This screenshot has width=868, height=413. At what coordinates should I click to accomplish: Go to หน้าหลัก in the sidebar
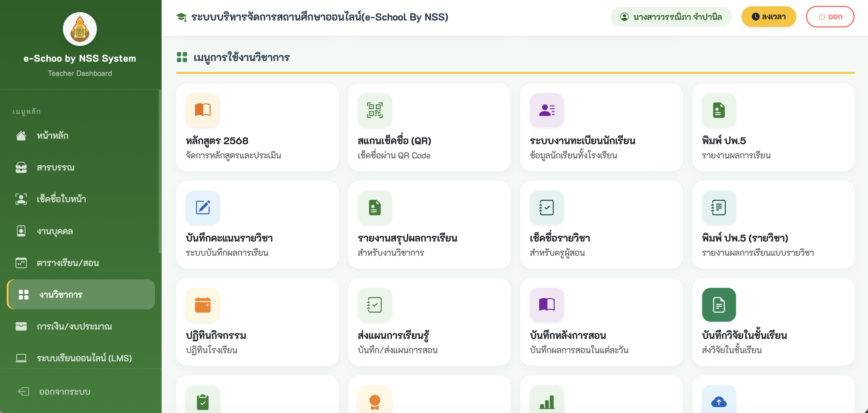[81, 136]
